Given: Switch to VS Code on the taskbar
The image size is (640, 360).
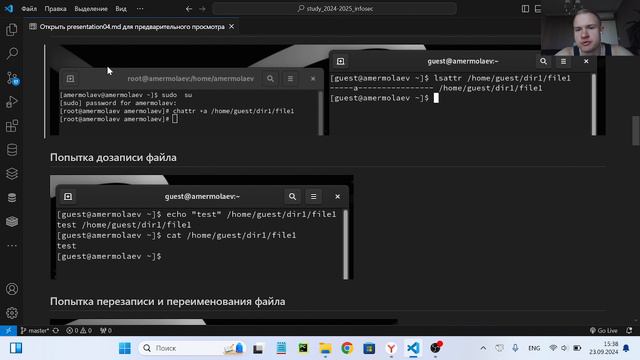Looking at the screenshot, I should [x=413, y=348].
